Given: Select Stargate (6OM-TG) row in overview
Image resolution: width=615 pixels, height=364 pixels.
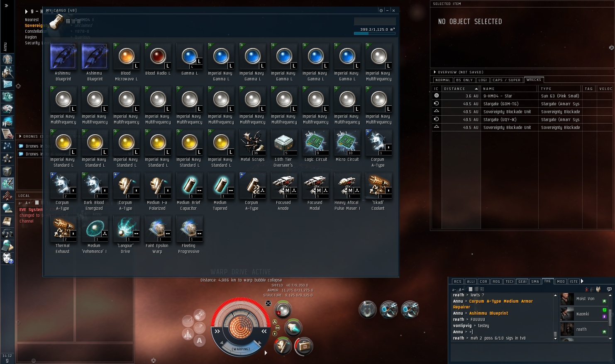Looking at the screenshot, I should click(x=522, y=104).
